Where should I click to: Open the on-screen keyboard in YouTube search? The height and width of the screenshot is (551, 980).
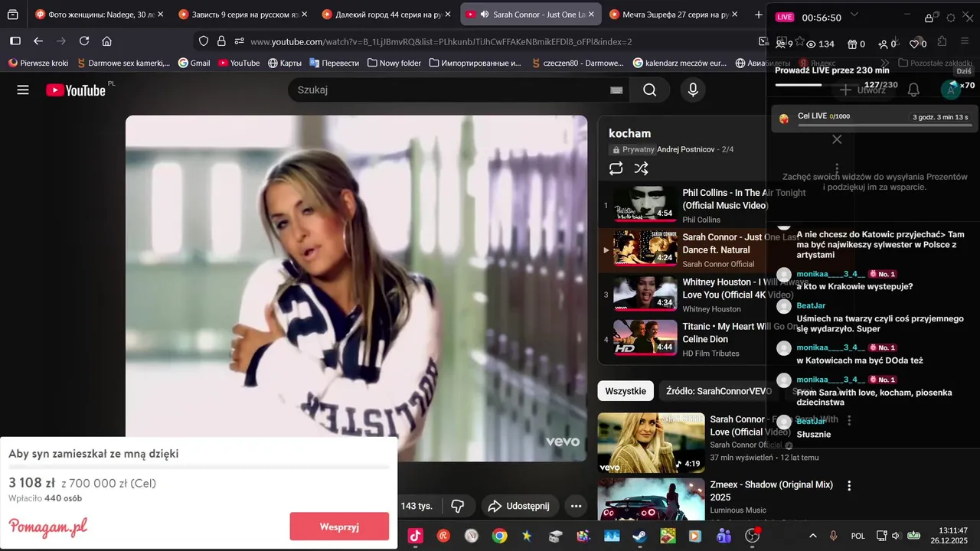[616, 90]
